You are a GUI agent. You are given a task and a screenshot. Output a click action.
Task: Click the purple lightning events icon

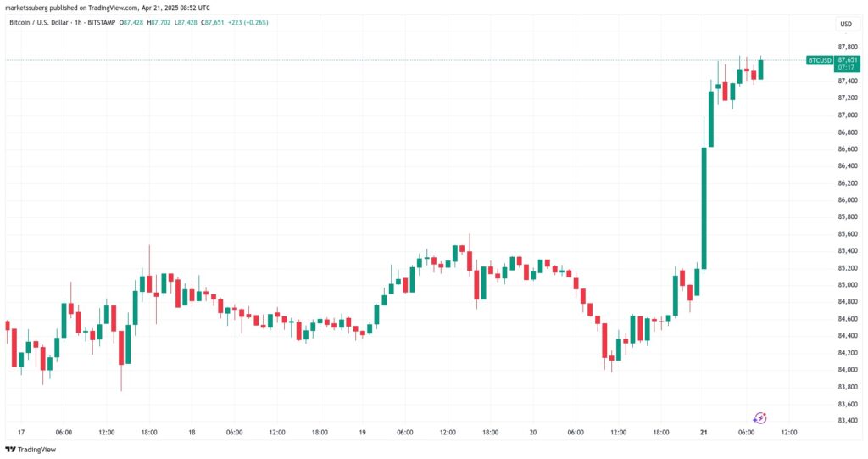coord(760,417)
